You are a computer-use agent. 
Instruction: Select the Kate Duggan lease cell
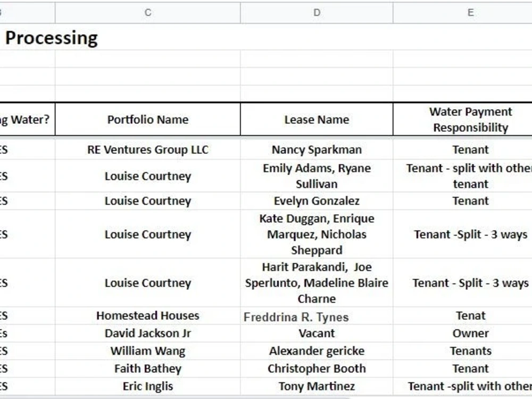317,234
